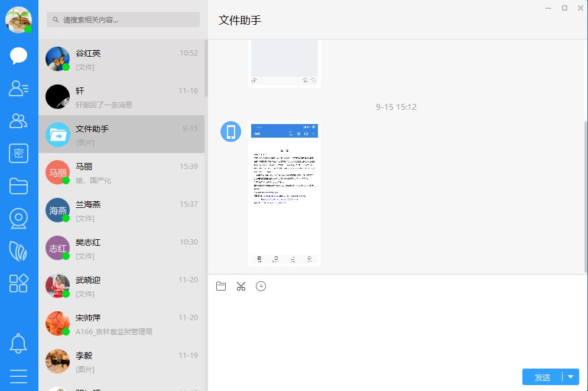Open the phone screenshot image thumbnail
Screen dimensions: 588x391
(284, 194)
